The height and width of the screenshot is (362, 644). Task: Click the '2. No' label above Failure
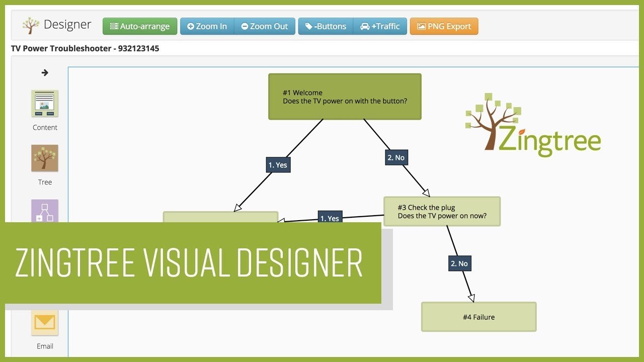click(460, 263)
